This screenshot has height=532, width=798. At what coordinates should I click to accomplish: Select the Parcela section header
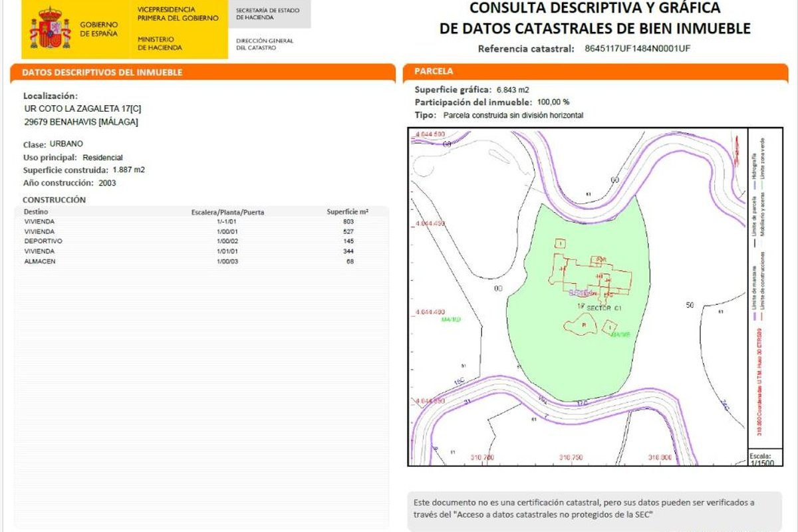tap(434, 71)
